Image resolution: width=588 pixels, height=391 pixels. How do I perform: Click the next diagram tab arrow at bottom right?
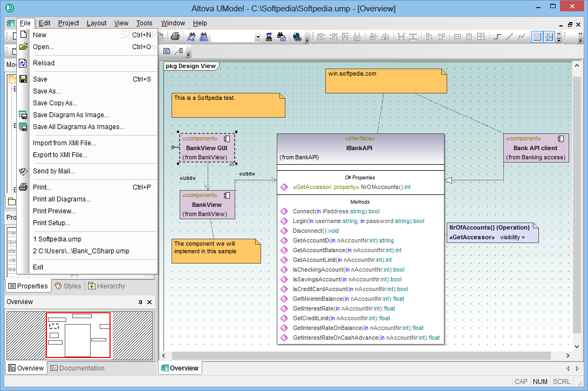point(577,368)
